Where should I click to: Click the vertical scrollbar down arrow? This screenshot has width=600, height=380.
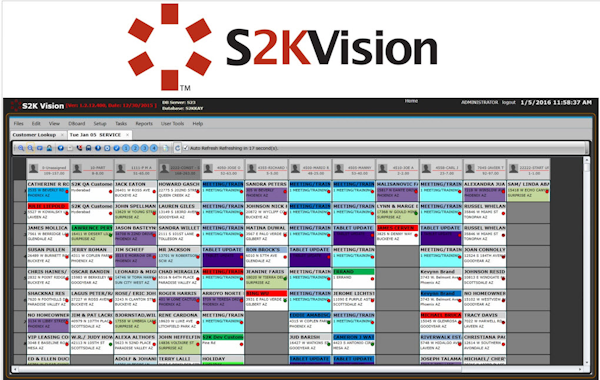click(x=587, y=362)
